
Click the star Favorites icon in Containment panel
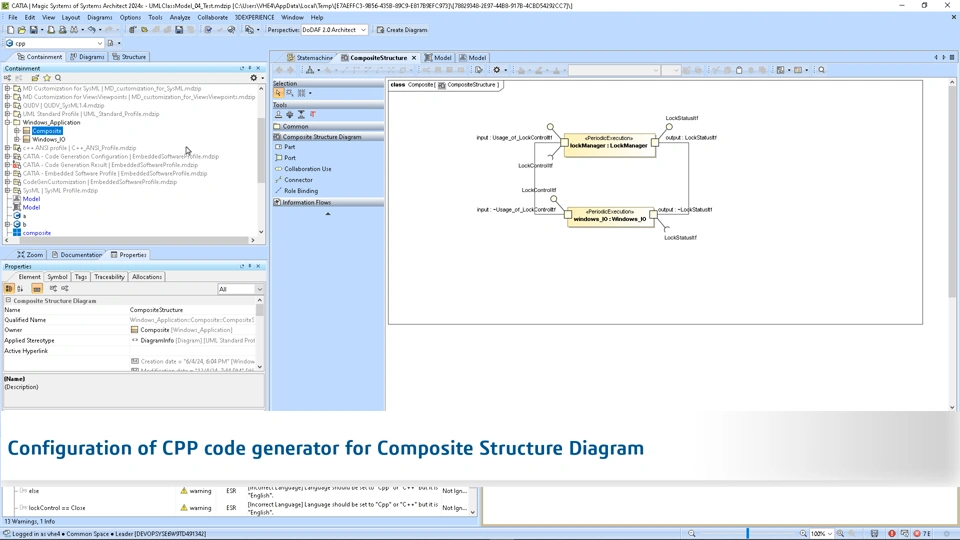[x=47, y=78]
